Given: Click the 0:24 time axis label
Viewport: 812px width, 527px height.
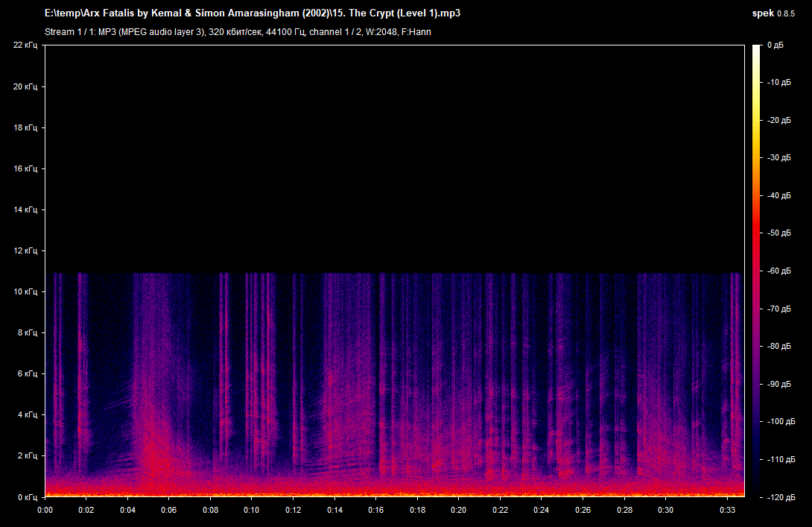Looking at the screenshot, I should [541, 510].
